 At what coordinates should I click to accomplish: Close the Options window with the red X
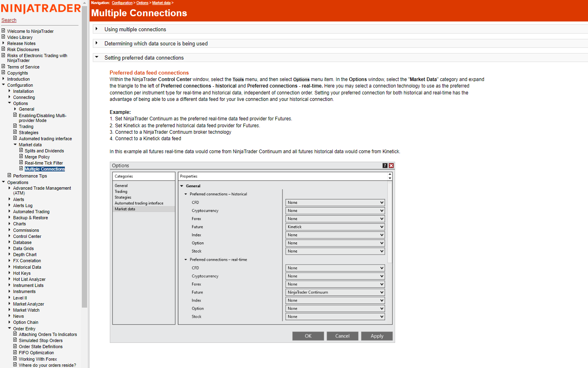(391, 165)
